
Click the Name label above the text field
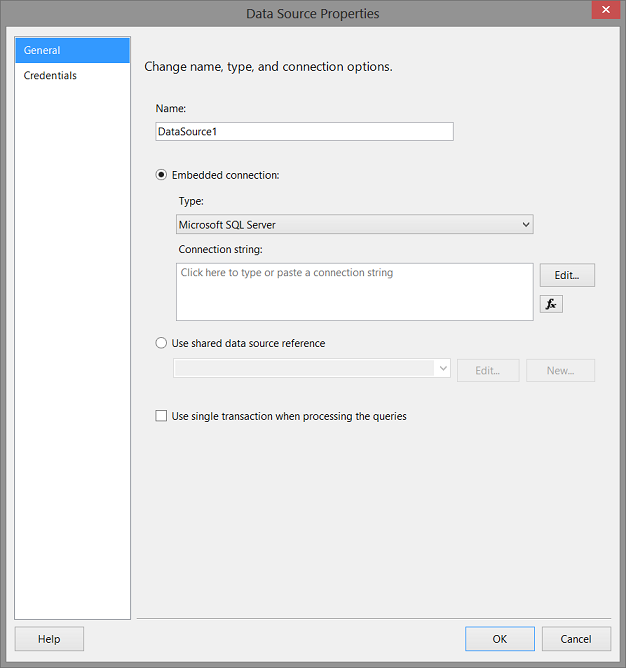click(171, 108)
